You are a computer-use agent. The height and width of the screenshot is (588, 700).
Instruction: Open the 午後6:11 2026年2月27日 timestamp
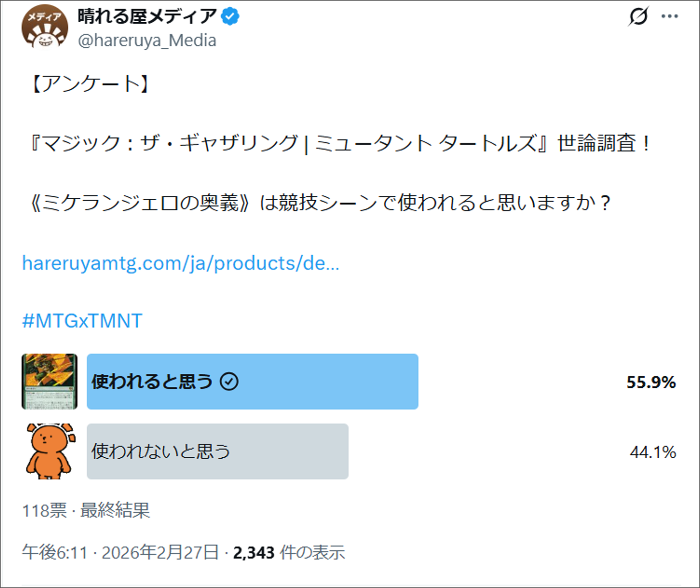(x=120, y=552)
